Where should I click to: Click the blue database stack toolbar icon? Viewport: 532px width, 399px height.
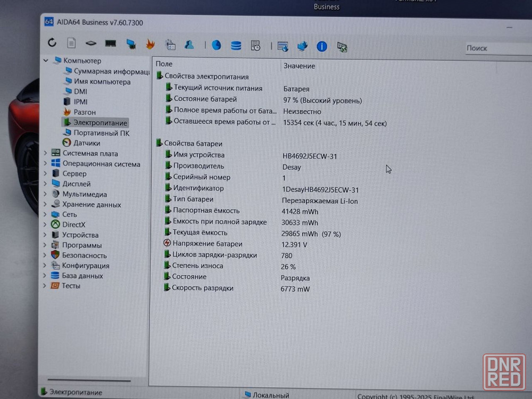coord(236,45)
